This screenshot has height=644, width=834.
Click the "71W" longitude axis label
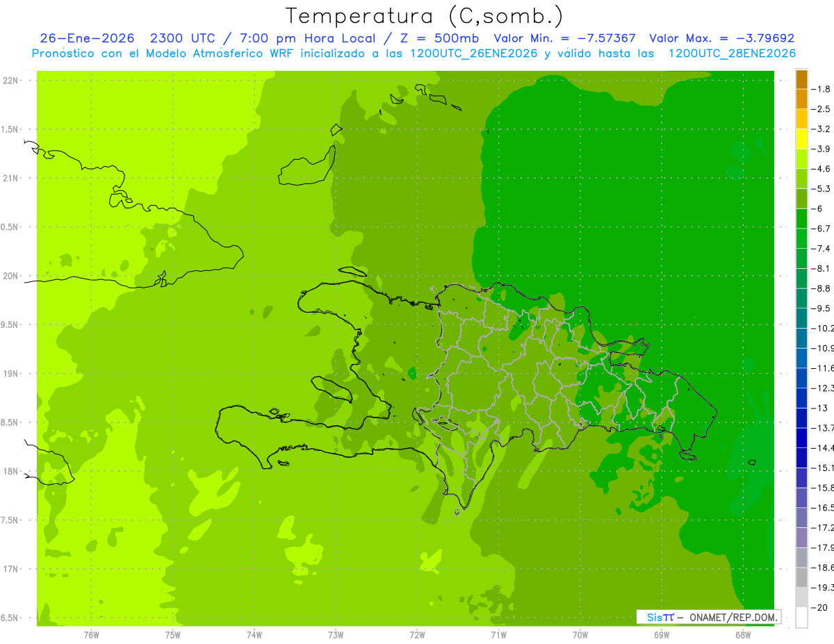click(498, 635)
